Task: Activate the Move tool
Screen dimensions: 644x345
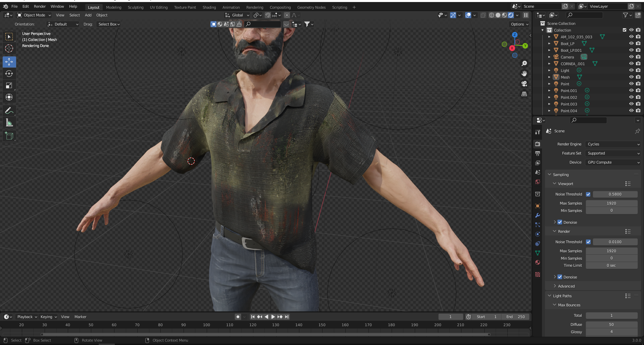Action: point(9,61)
